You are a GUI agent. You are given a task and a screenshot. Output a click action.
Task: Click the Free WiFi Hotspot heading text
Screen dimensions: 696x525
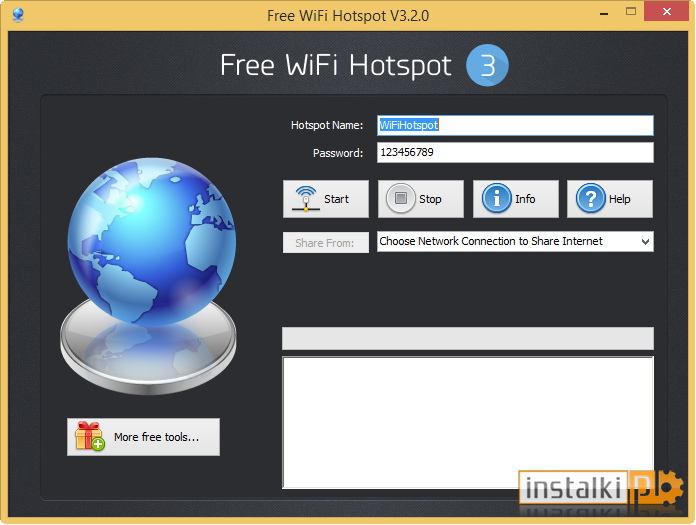(x=336, y=66)
